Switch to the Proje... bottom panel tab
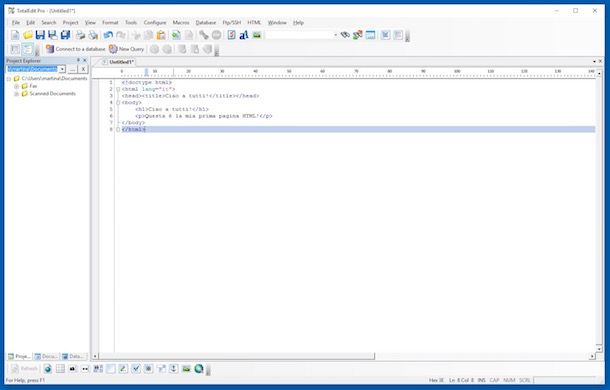610x390 pixels. 19,356
